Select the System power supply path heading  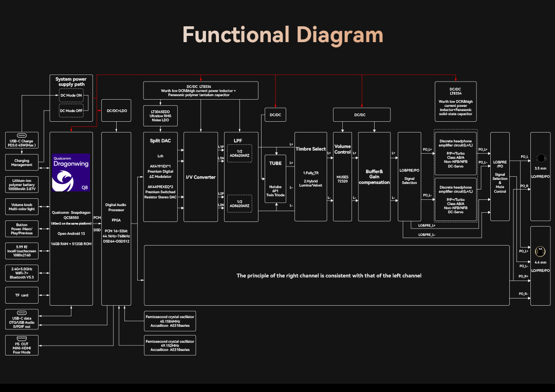[x=71, y=82]
